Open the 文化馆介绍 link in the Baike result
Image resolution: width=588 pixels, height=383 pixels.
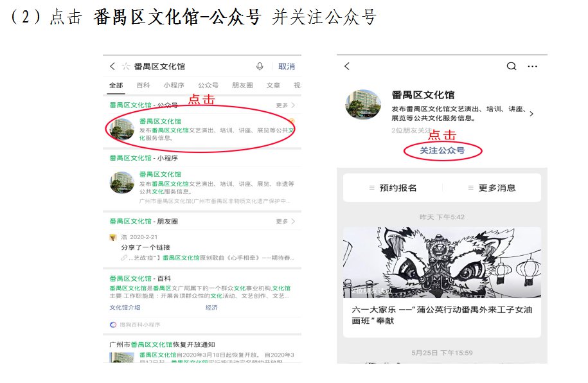[125, 307]
